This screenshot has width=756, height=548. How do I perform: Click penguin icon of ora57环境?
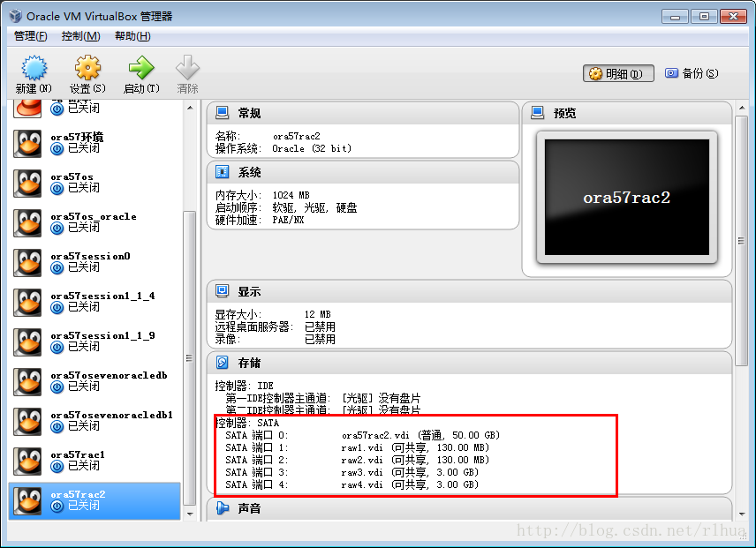pos(27,144)
